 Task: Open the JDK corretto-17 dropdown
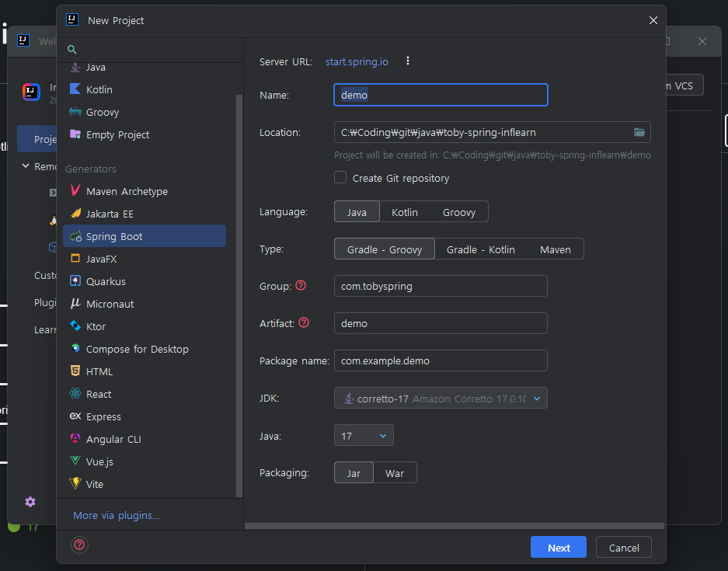(x=441, y=399)
